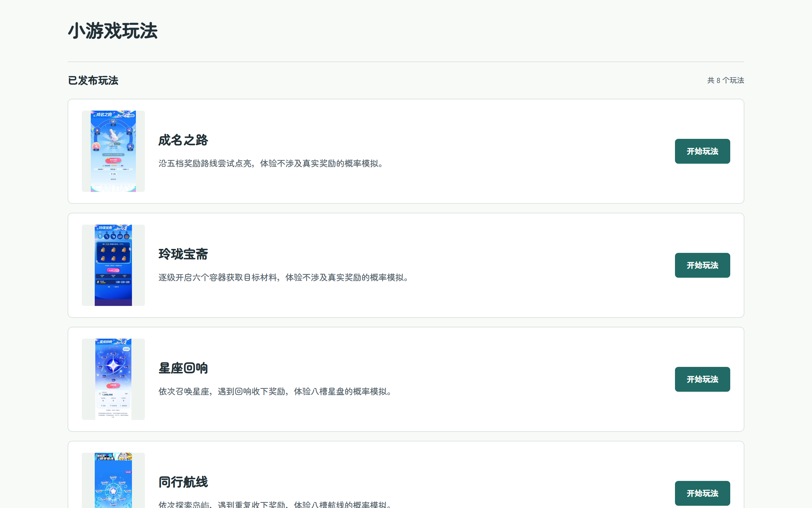
Task: Open the 成名之路 preview thumbnail
Action: (x=113, y=151)
